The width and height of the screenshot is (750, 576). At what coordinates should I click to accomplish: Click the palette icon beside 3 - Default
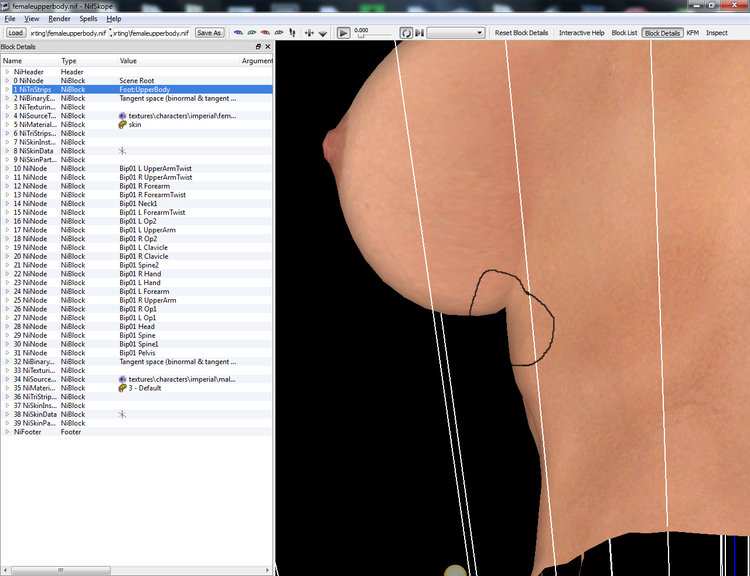(x=122, y=388)
